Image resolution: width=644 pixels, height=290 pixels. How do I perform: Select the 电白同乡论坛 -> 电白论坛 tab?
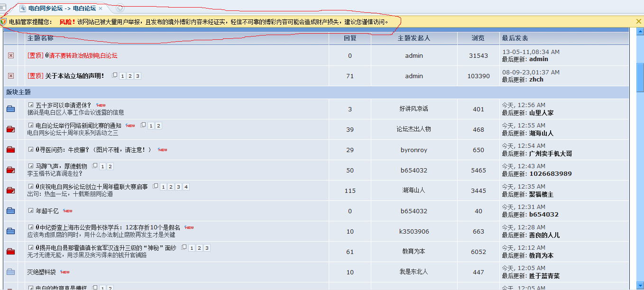62,9
